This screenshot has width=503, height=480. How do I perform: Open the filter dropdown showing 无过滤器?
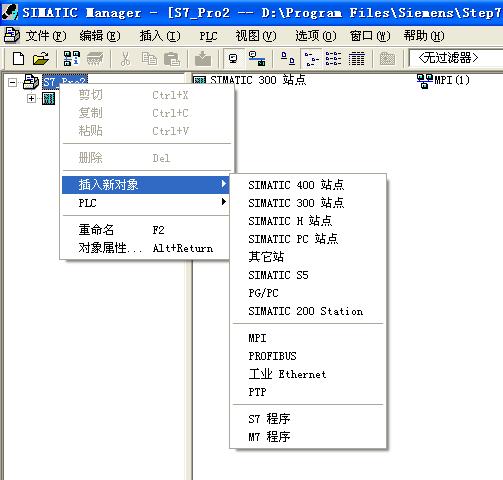(x=456, y=58)
